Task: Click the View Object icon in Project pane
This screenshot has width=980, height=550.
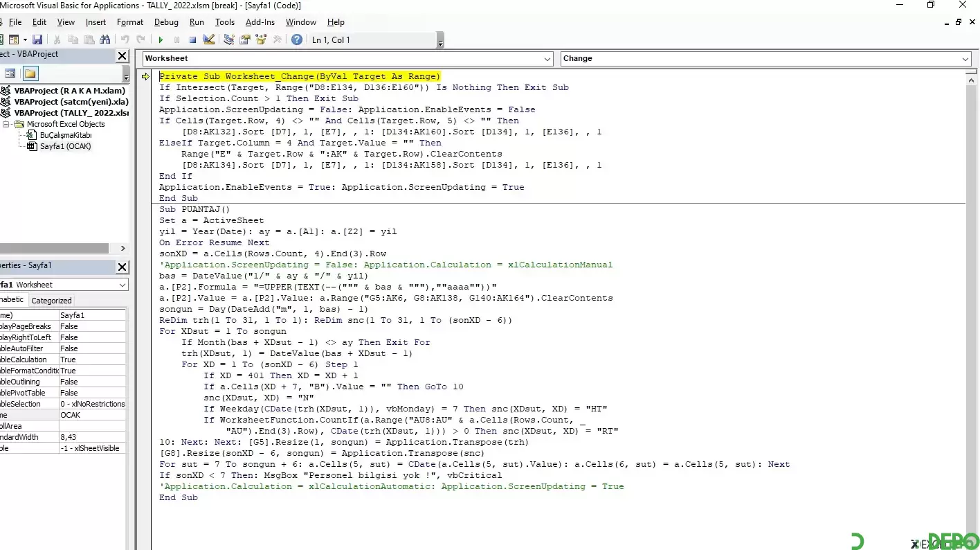Action: [10, 73]
